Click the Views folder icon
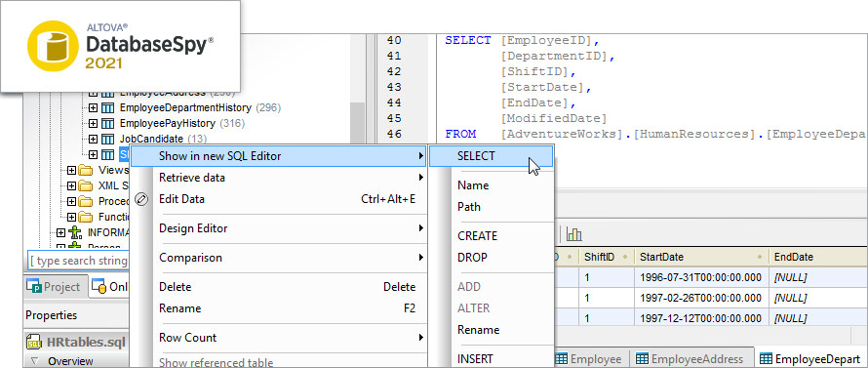 [x=86, y=170]
